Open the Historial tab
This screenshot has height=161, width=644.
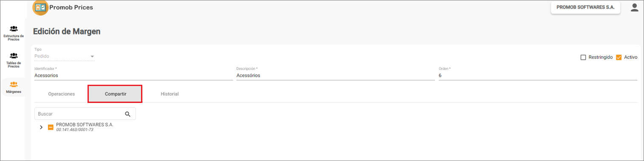pos(169,94)
